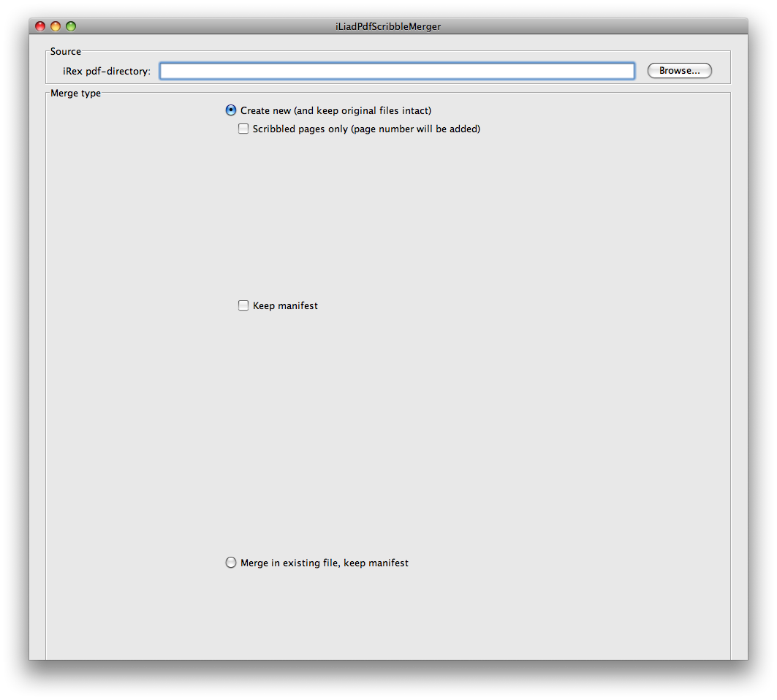Choose Merge in existing file radio
This screenshot has height=700, width=777.
coord(231,563)
